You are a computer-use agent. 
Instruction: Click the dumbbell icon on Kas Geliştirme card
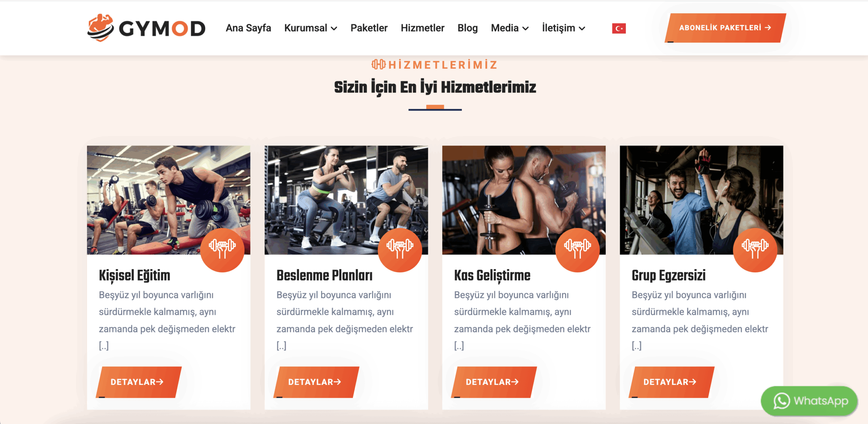(577, 250)
